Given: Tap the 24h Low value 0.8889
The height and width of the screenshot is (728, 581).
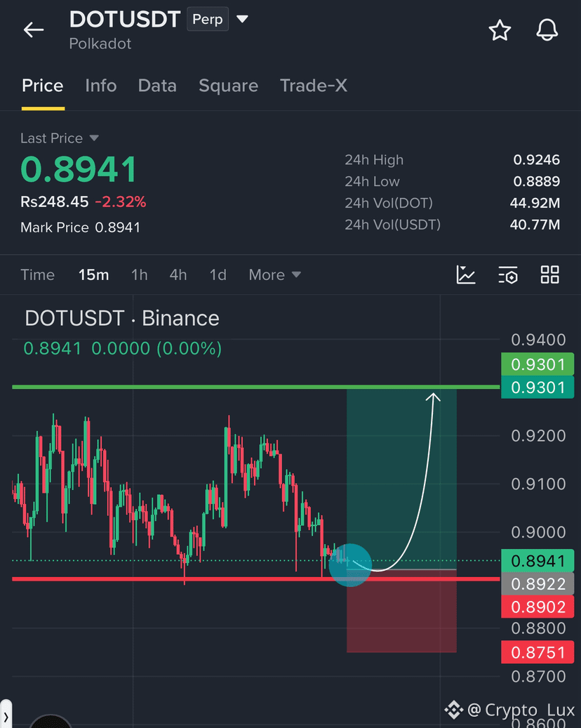Looking at the screenshot, I should (x=537, y=181).
